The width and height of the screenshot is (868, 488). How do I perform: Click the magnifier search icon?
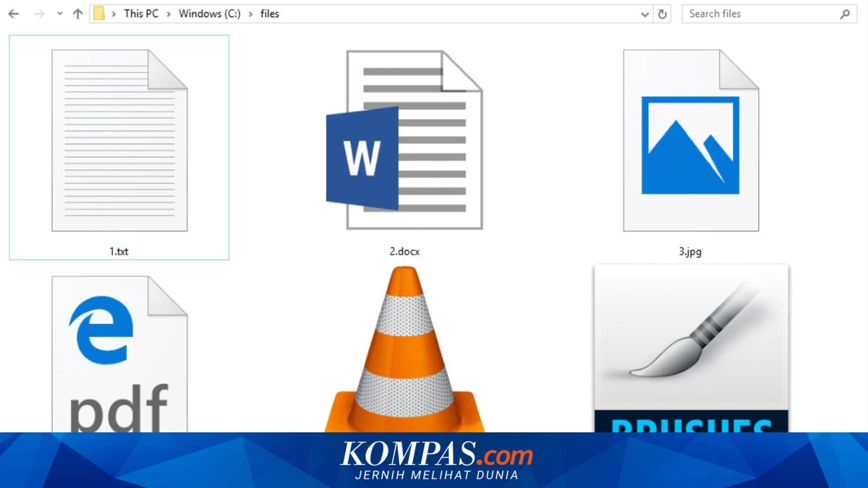coord(844,14)
